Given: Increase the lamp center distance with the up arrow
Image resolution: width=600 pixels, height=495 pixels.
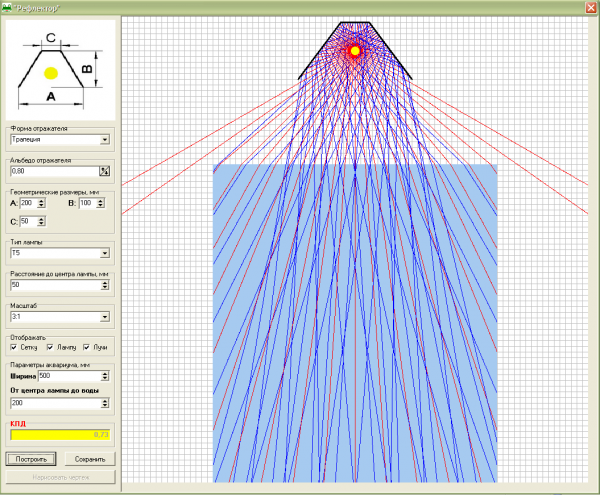Looking at the screenshot, I should 105,282.
